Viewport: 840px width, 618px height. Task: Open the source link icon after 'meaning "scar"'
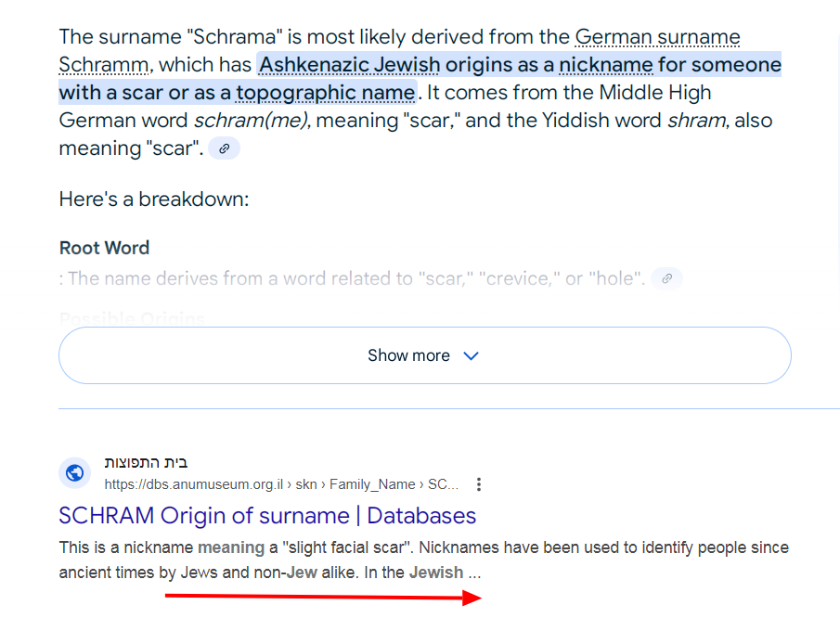(224, 148)
